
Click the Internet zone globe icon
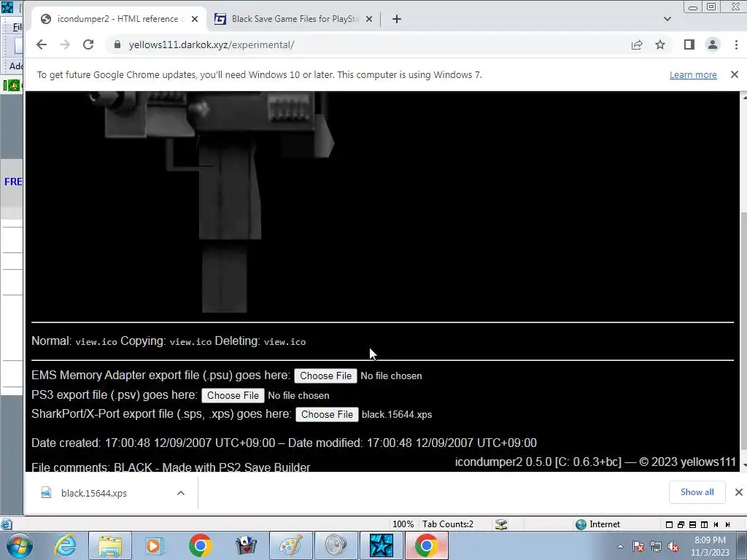point(581,524)
